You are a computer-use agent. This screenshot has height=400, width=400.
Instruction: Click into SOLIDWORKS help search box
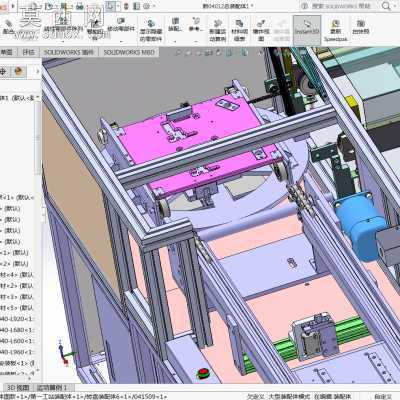(341, 6)
